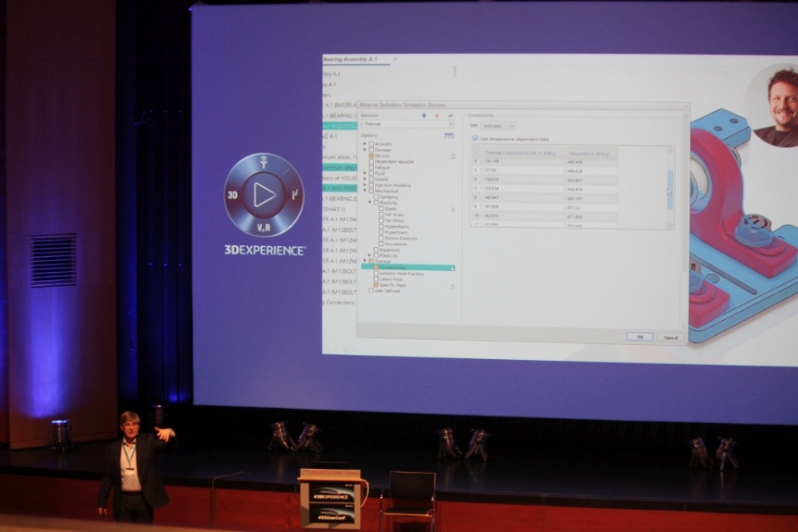Toggle the Dependent Variable checkbox
The image size is (798, 532).
pyautogui.click(x=371, y=161)
